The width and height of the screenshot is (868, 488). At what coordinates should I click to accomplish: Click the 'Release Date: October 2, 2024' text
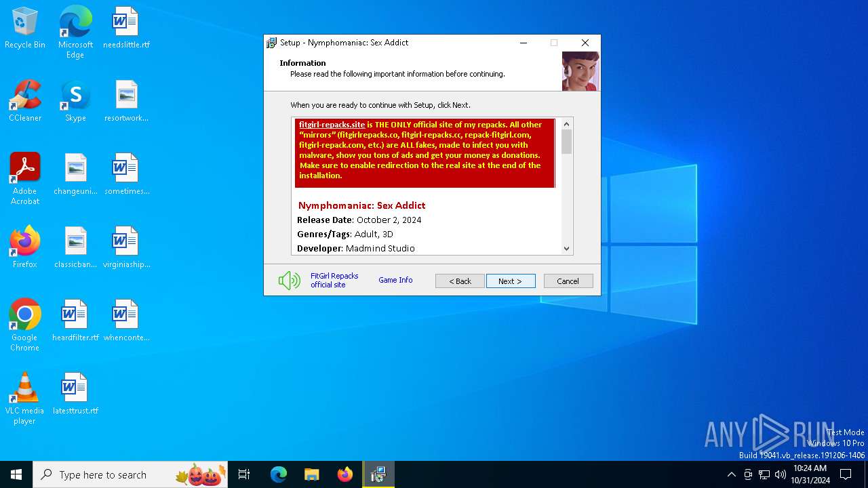click(x=359, y=220)
